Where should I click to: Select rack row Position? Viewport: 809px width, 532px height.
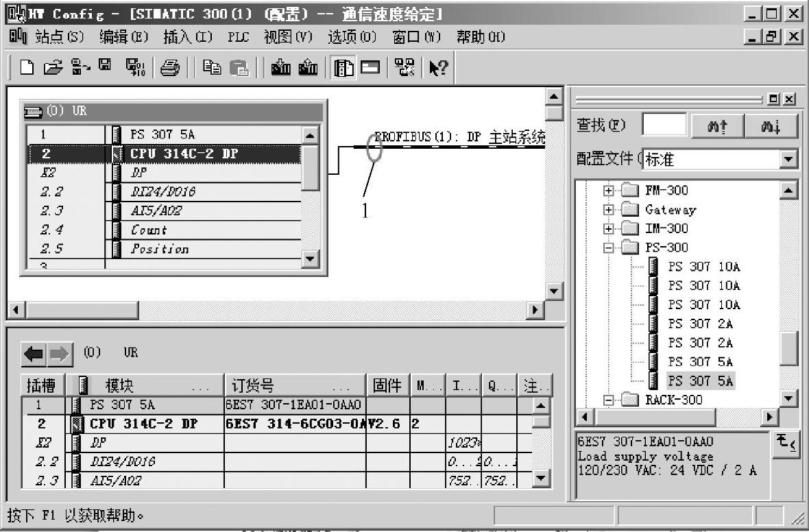coord(164,250)
